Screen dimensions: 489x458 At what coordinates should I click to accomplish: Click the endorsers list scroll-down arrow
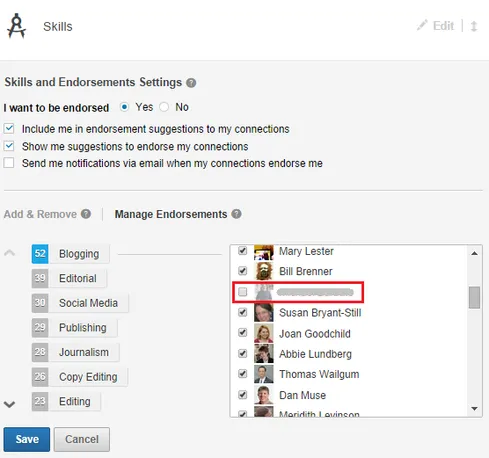(x=475, y=408)
